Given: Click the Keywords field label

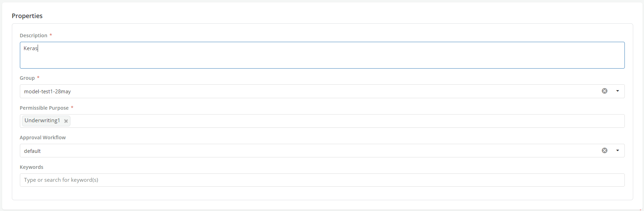Looking at the screenshot, I should [x=31, y=167].
